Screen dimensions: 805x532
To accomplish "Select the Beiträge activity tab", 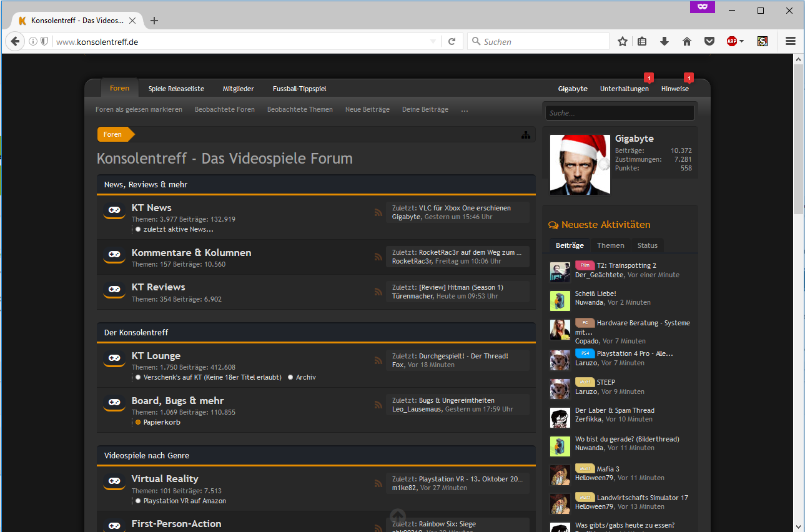I will 570,245.
